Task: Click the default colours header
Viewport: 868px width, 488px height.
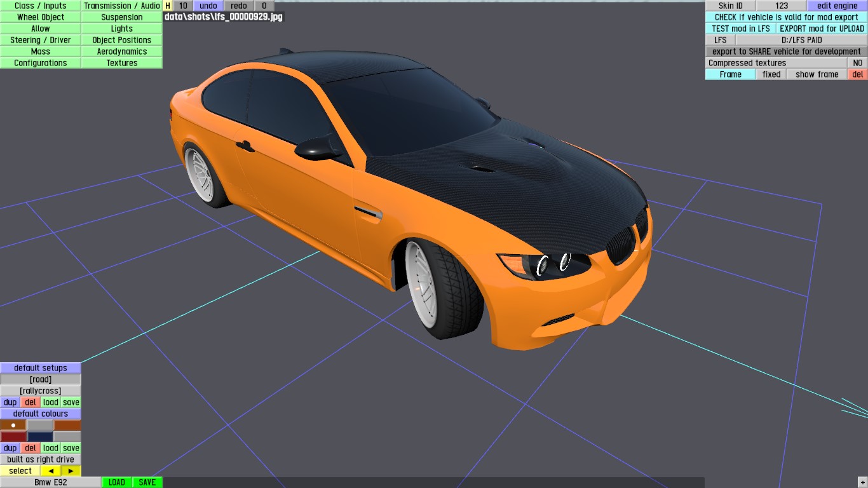Action: click(x=41, y=414)
